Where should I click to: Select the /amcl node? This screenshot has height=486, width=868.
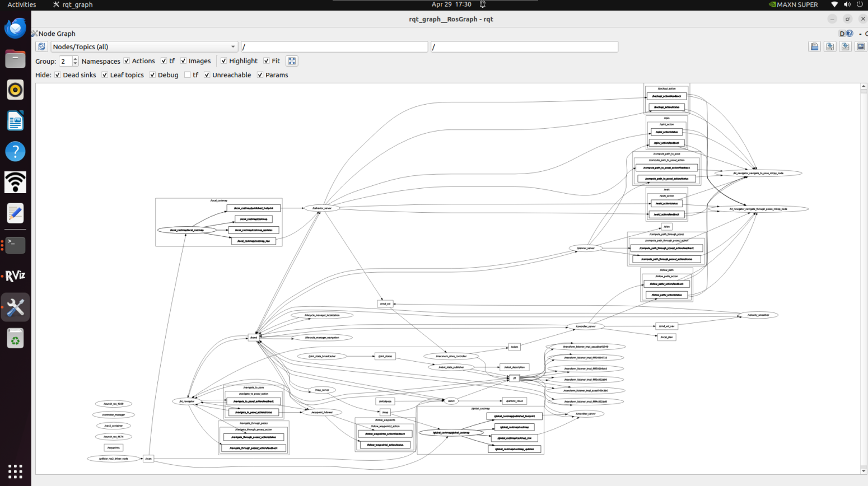click(451, 401)
